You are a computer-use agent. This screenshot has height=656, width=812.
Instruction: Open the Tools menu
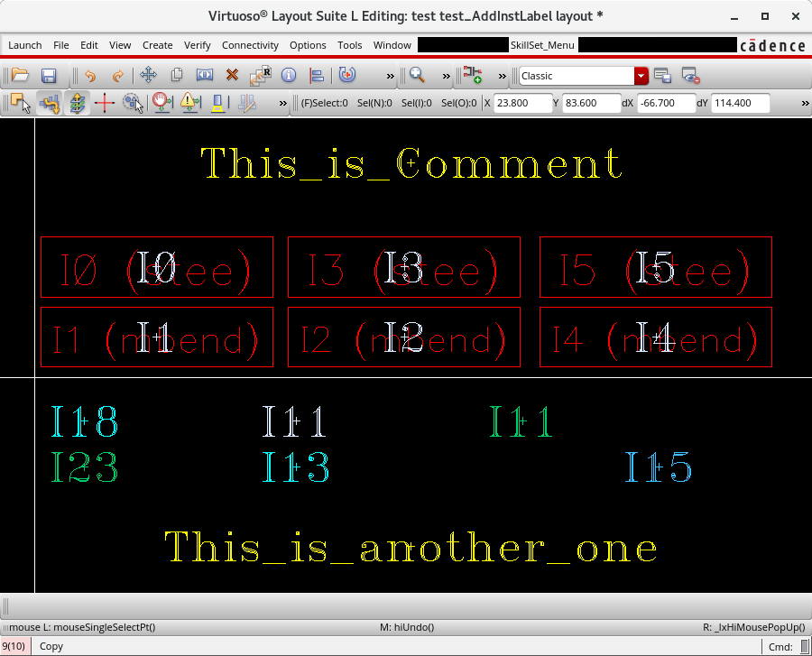pos(349,45)
